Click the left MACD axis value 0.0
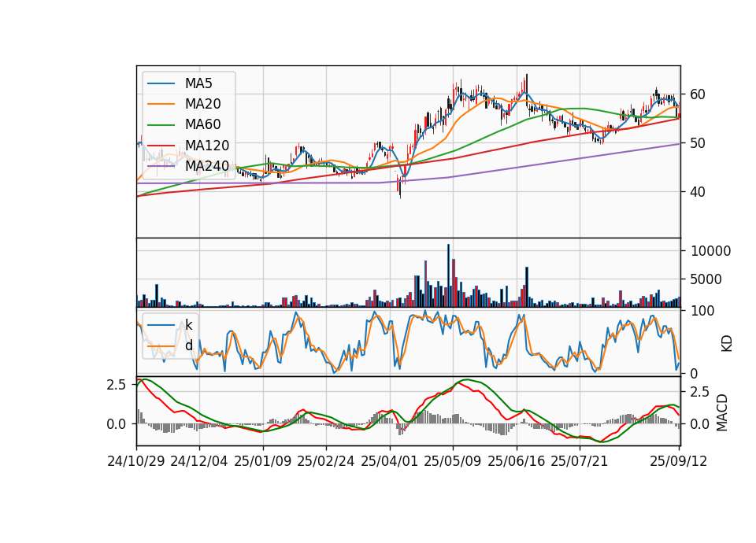Image resolution: width=756 pixels, height=543 pixels. point(117,424)
